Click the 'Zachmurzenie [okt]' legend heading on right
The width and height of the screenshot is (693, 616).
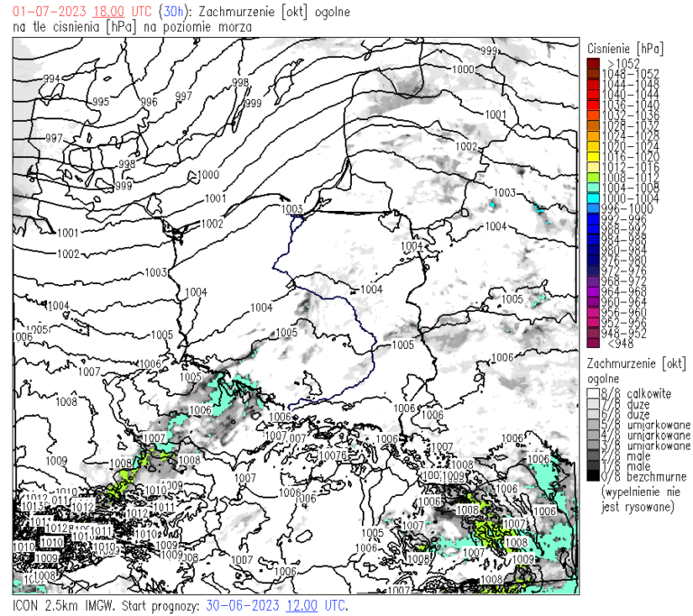(636, 363)
